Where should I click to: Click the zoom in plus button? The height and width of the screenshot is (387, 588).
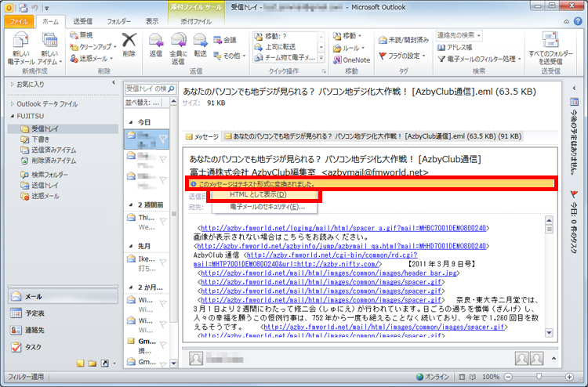[569, 377]
